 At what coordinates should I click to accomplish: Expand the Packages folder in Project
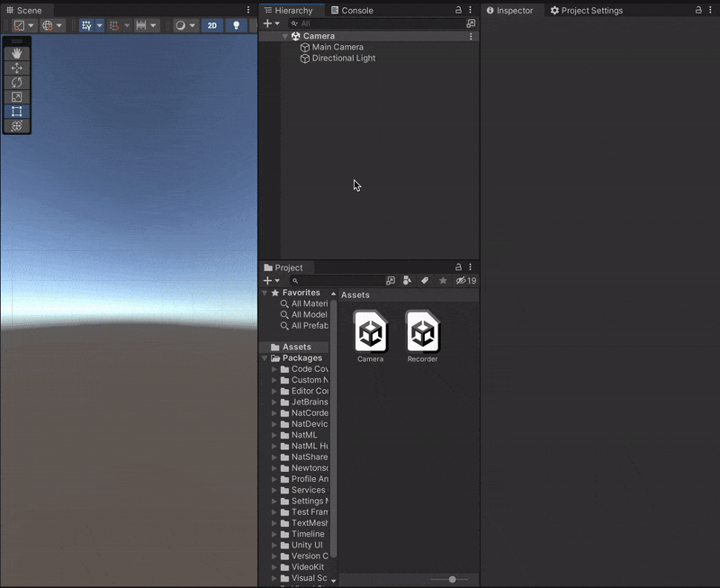coord(264,357)
